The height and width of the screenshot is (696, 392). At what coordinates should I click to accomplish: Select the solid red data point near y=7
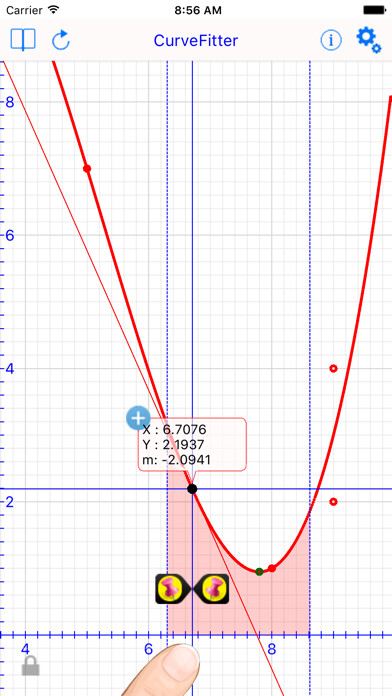(x=87, y=168)
